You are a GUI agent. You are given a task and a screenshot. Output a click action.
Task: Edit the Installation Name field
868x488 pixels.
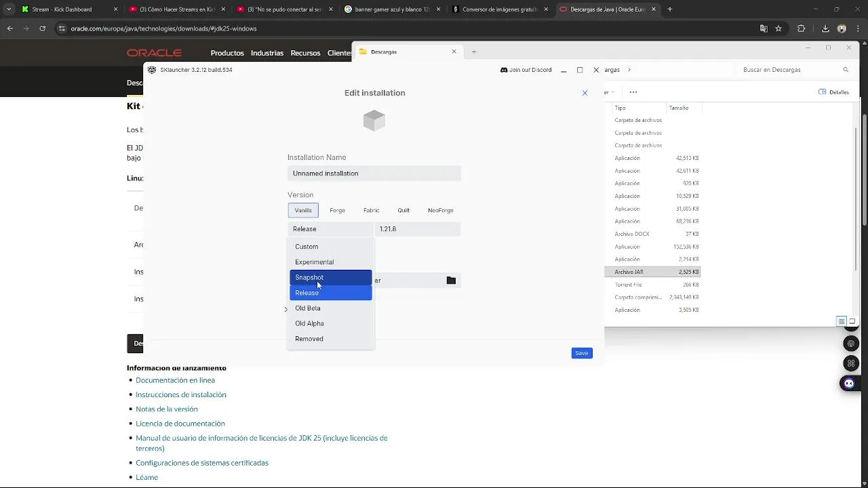[374, 174]
